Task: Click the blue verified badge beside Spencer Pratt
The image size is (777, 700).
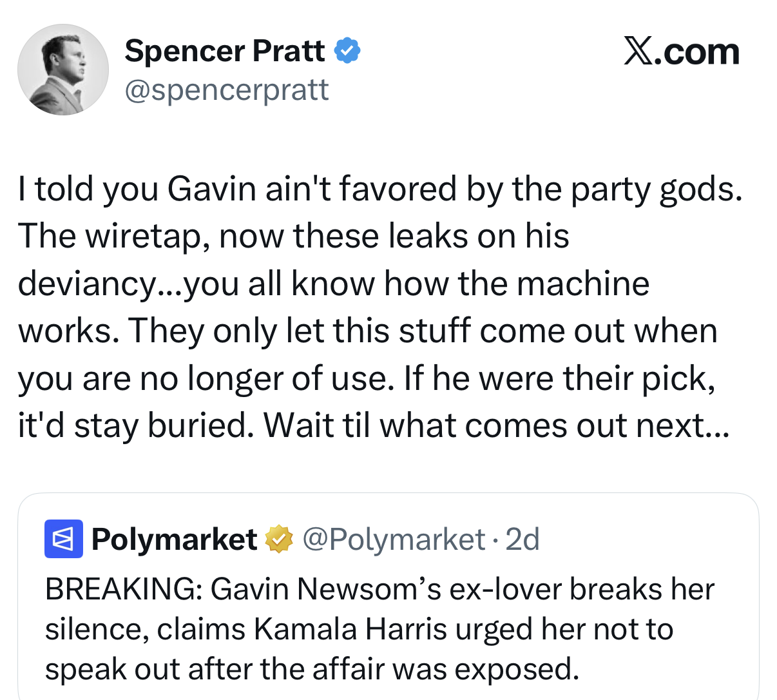Action: pos(348,51)
